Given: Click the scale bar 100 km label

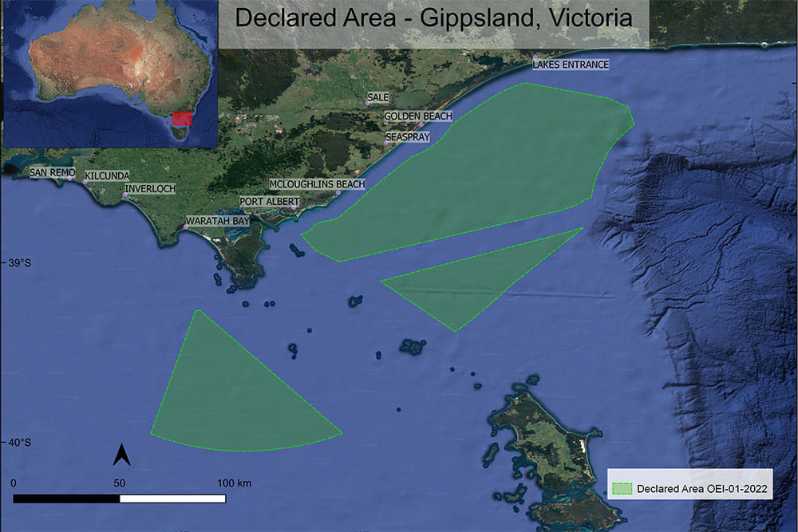Looking at the screenshot, I should pos(234,483).
